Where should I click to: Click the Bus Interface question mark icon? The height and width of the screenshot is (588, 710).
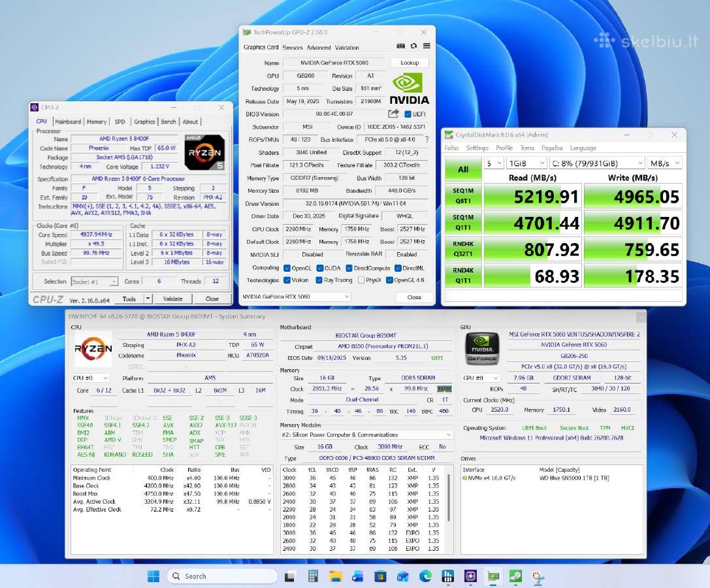(x=427, y=140)
